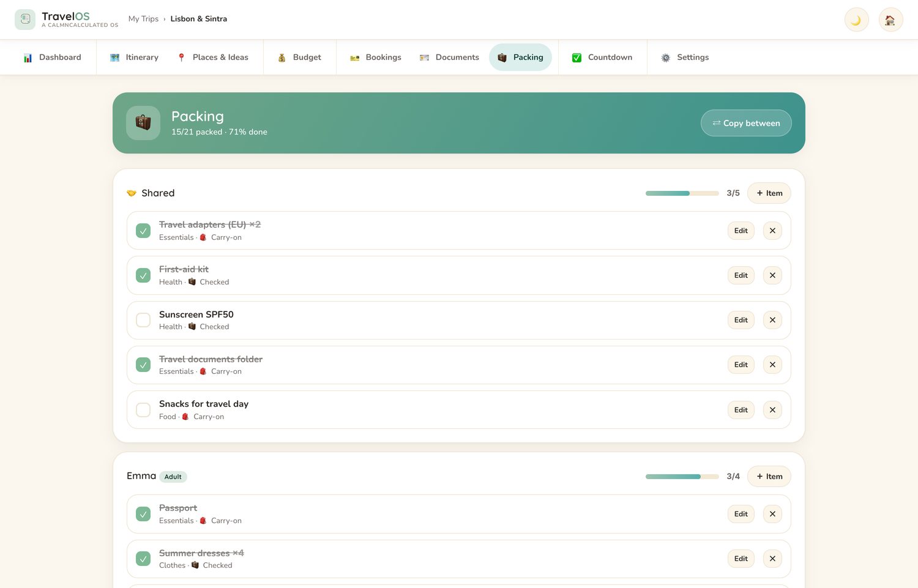Edit Passport item
Image resolution: width=918 pixels, height=588 pixels.
click(x=741, y=514)
